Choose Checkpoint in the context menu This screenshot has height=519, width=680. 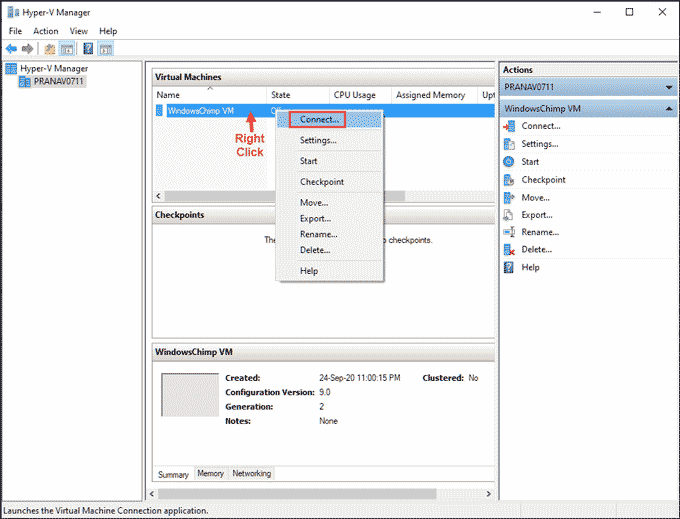(x=330, y=182)
